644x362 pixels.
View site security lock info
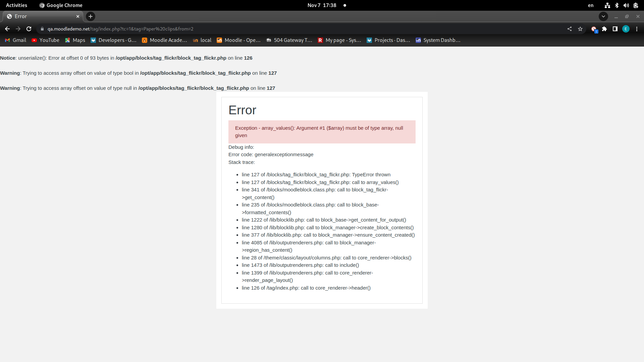(42, 29)
